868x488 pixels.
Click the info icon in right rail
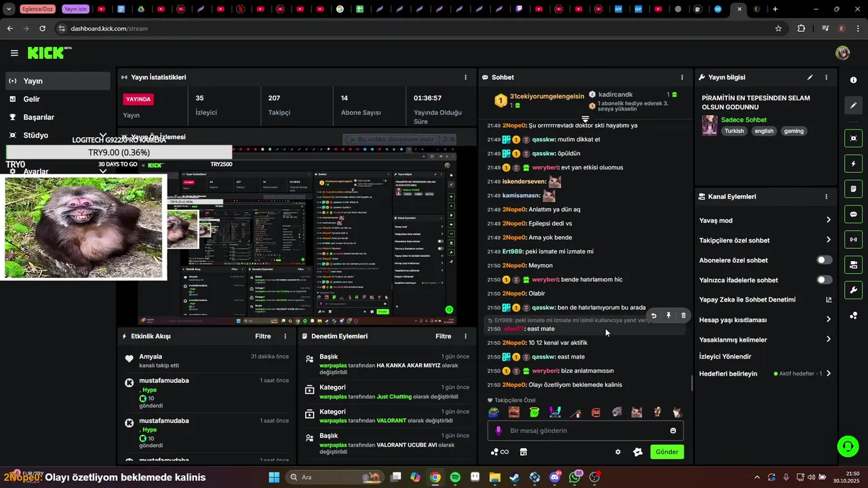tap(853, 80)
